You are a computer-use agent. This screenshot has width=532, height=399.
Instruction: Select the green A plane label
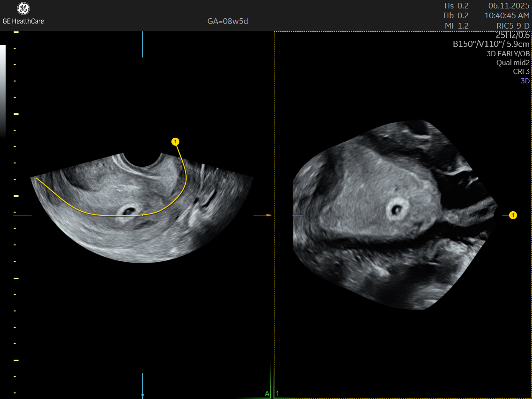pos(267,393)
